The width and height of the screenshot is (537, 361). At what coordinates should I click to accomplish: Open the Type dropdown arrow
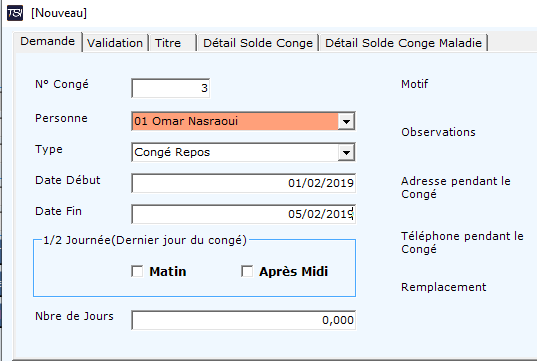tap(346, 152)
